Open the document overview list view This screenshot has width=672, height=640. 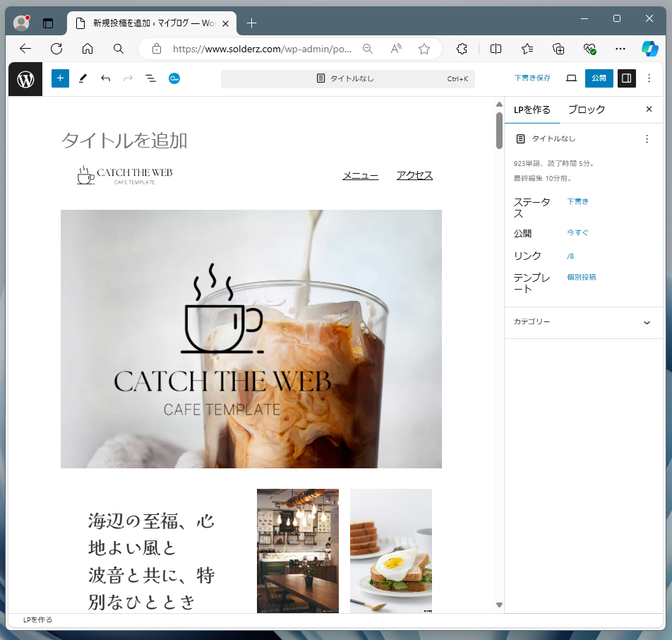pyautogui.click(x=151, y=78)
